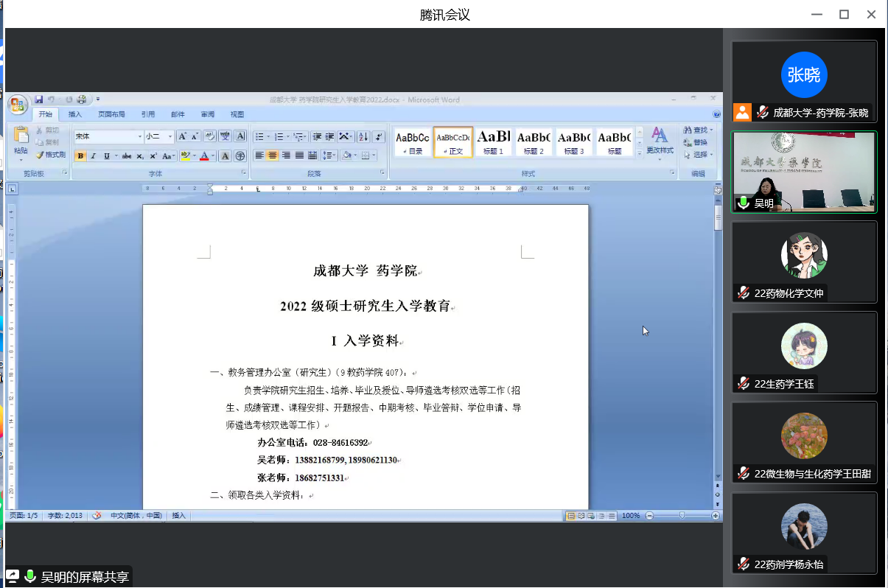
Task: Toggle Bold formatting off
Action: 80,155
